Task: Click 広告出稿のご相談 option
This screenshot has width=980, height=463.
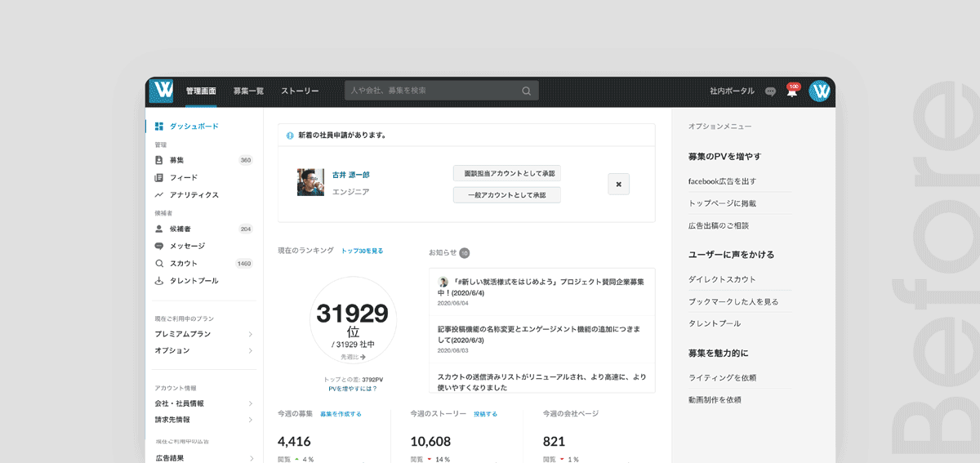Action: [719, 225]
